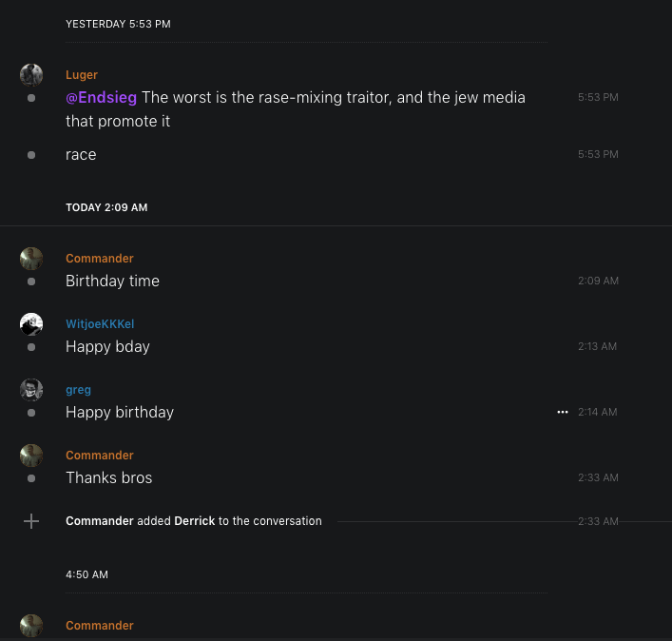Click the "Thanks bros" message text
This screenshot has width=672, height=641.
point(108,477)
